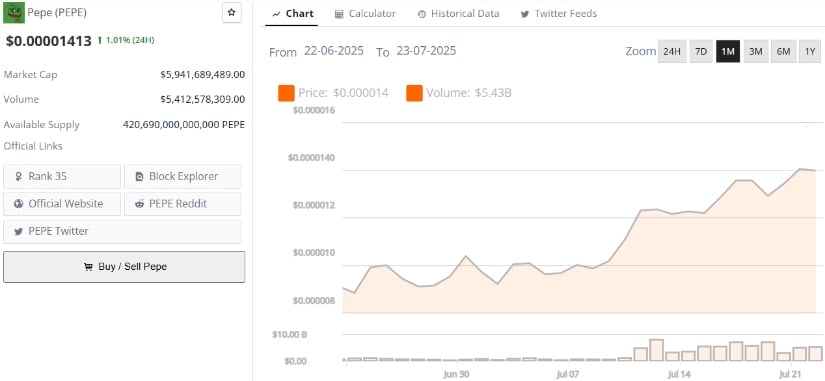Viewport: 825px width, 381px height.
Task: Set zoom to 7D
Action: point(701,52)
